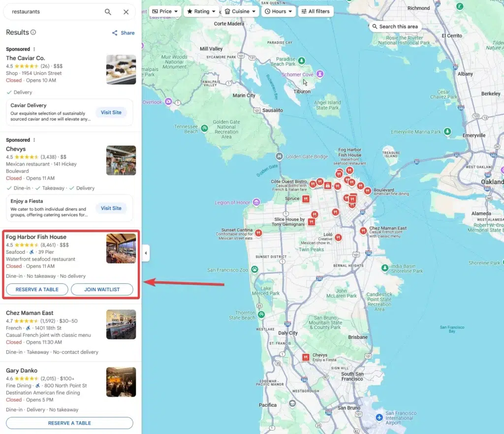Click the San Francisco Zoo map marker

(x=254, y=269)
